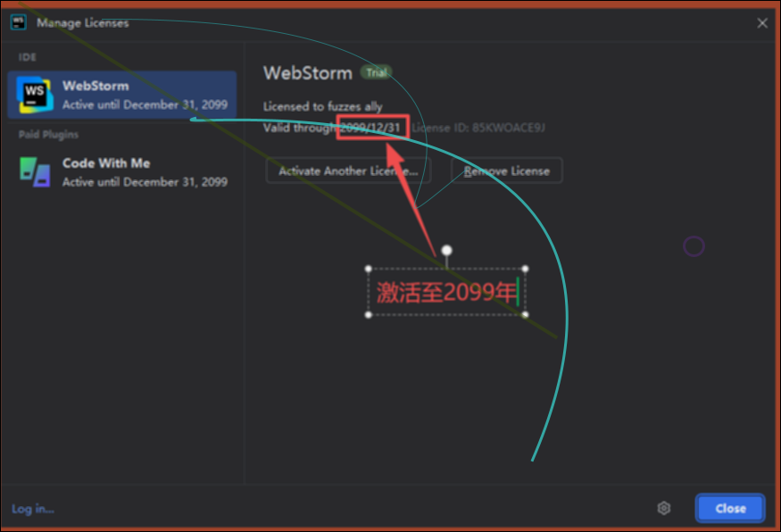Click the Trial badge next to WebStorm
Image resolution: width=781 pixels, height=532 pixels.
tap(376, 72)
